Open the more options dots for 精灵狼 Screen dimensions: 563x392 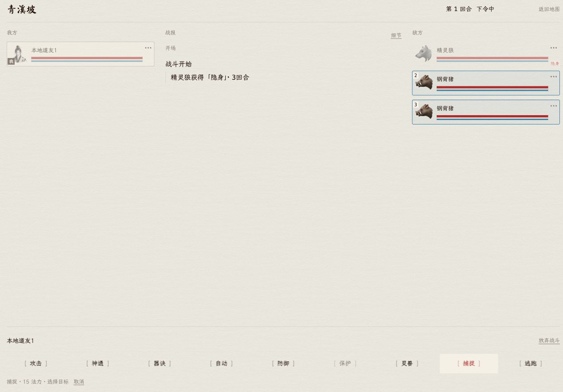click(x=554, y=48)
